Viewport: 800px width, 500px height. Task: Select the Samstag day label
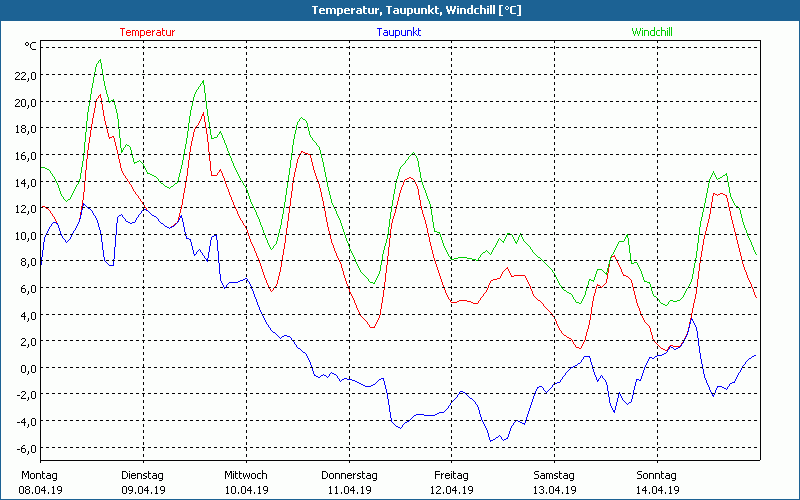(x=554, y=475)
